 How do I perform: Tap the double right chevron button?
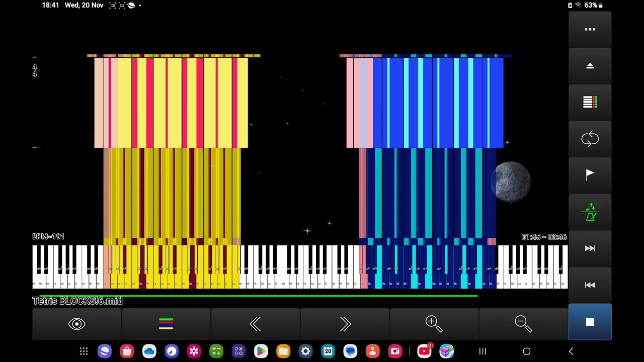tap(345, 324)
